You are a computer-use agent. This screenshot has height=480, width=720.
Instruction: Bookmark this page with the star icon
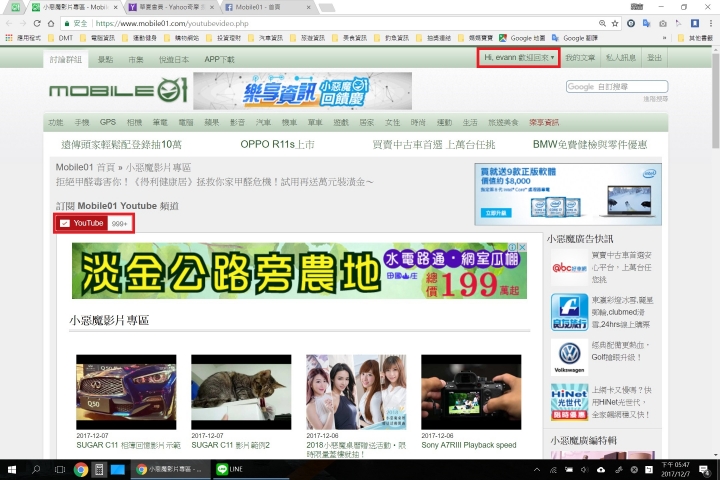[615, 23]
